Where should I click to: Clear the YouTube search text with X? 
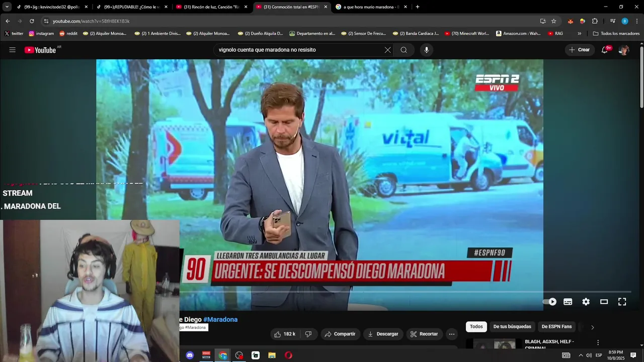point(387,50)
